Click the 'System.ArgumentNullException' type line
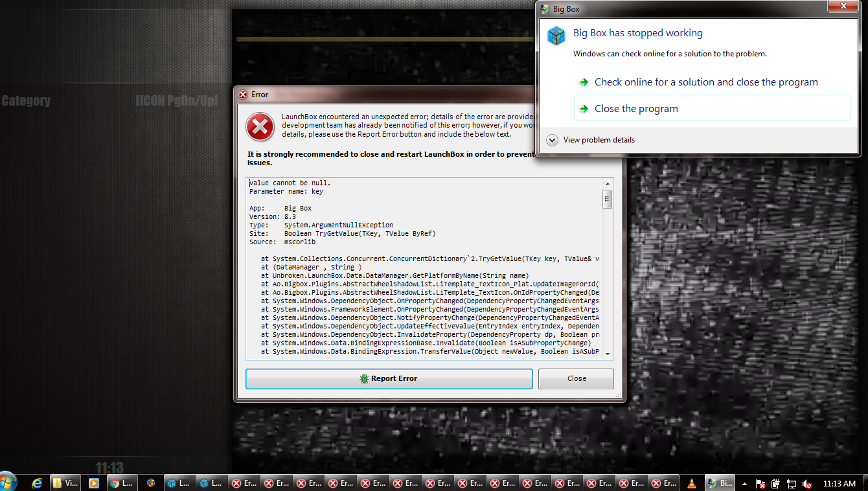This screenshot has height=491, width=868. click(x=321, y=225)
